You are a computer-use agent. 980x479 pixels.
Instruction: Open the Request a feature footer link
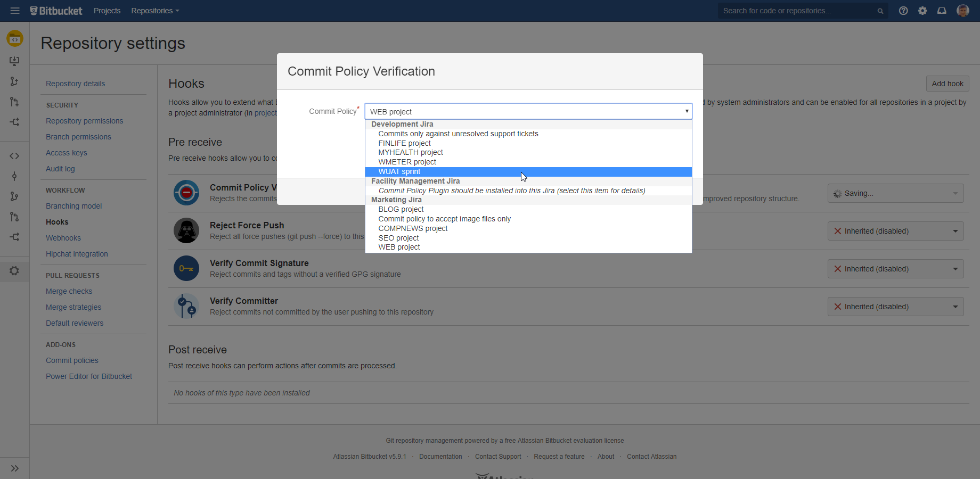(559, 457)
